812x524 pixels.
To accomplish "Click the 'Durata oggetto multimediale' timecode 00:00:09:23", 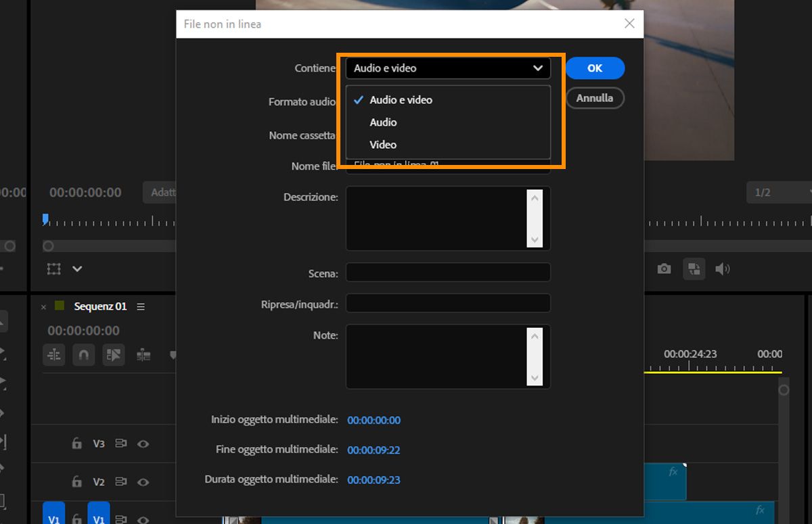I will [x=374, y=479].
